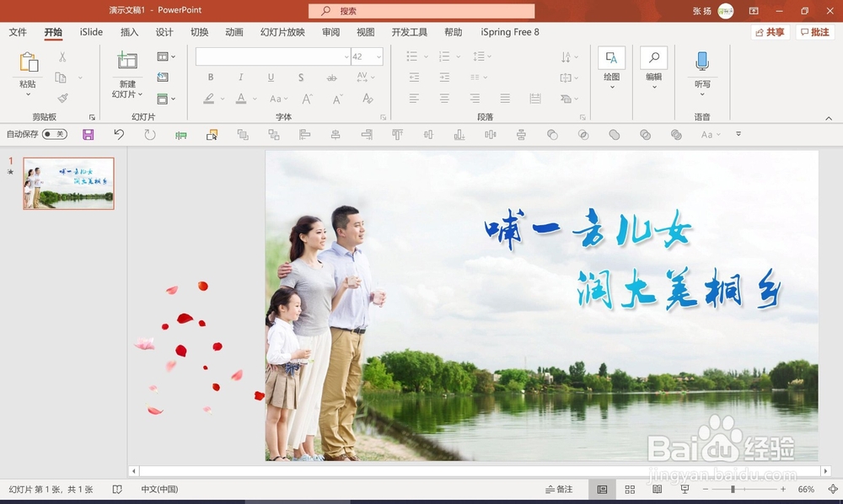Click Increase Font Size icon
843x504 pixels.
click(x=307, y=99)
